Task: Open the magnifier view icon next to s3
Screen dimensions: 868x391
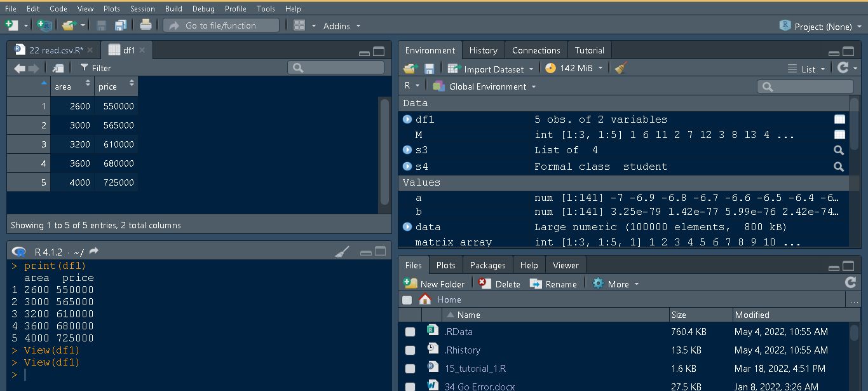Action: point(839,150)
